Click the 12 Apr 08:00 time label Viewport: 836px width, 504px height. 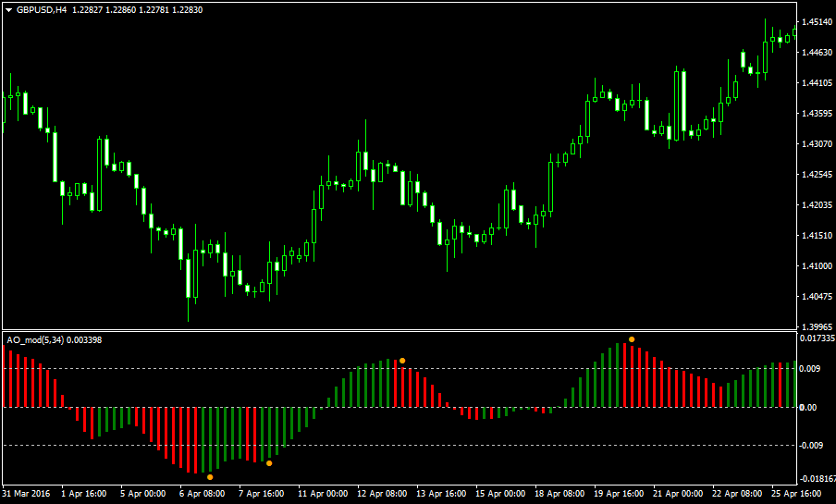coord(382,494)
